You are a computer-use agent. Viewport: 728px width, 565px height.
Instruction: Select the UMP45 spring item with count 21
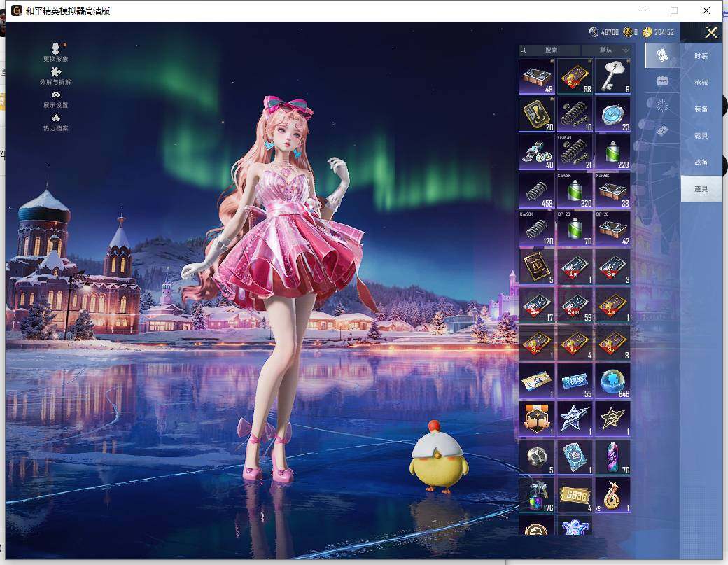(x=575, y=152)
